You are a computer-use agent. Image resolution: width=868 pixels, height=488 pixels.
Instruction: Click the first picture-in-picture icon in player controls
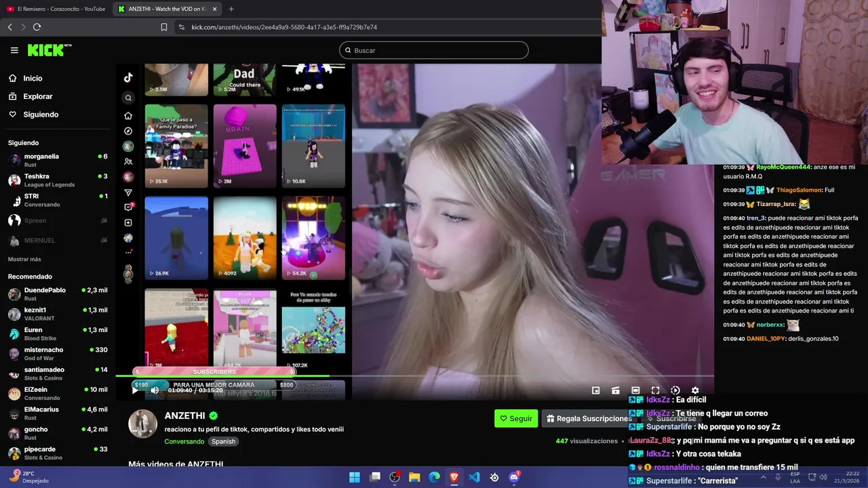[595, 390]
